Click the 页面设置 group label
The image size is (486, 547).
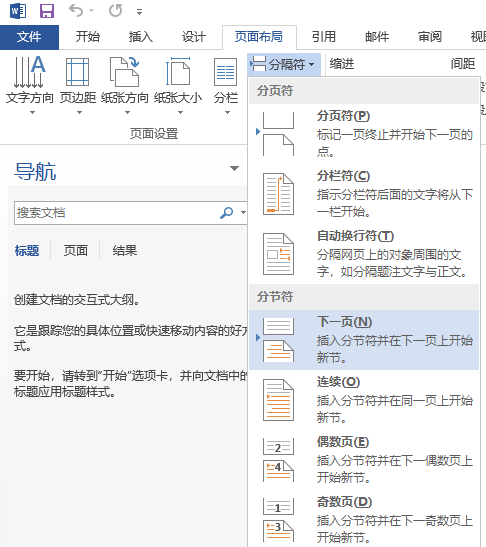(154, 134)
